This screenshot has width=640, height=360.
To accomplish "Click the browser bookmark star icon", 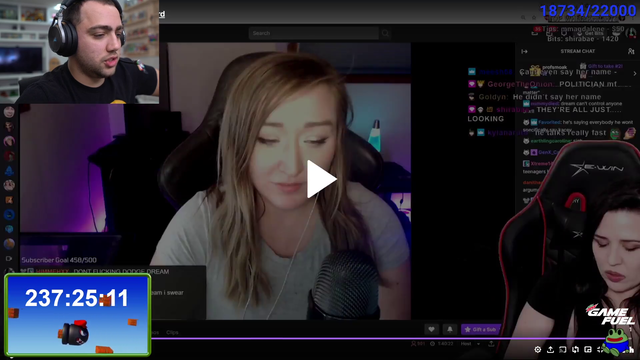I will tap(534, 18).
